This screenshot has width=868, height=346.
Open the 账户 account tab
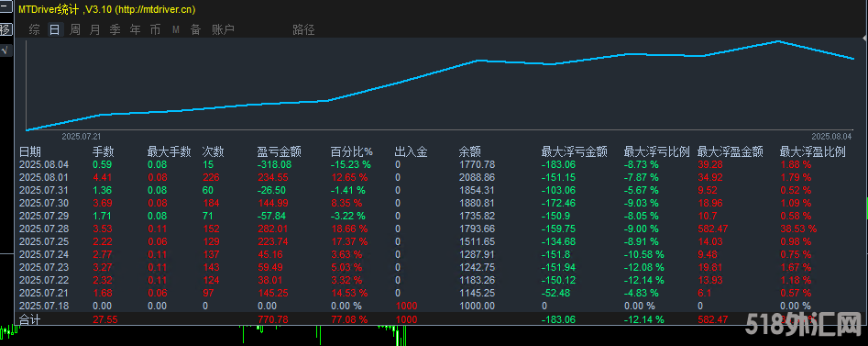click(x=223, y=30)
